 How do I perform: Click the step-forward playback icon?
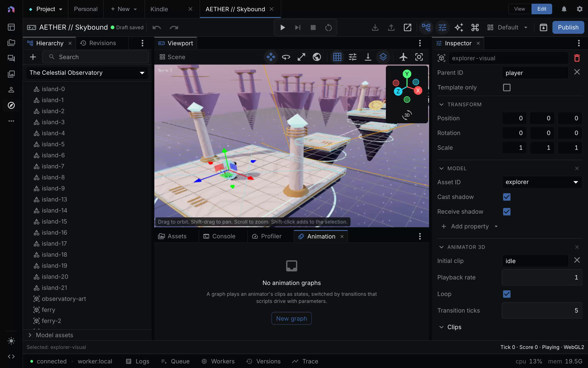click(298, 28)
